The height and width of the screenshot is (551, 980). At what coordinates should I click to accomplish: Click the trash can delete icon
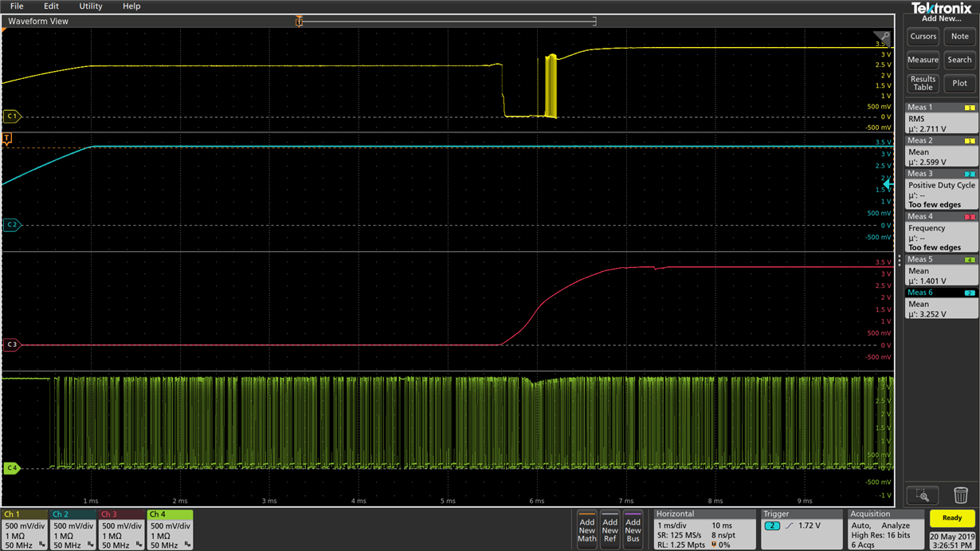click(960, 496)
